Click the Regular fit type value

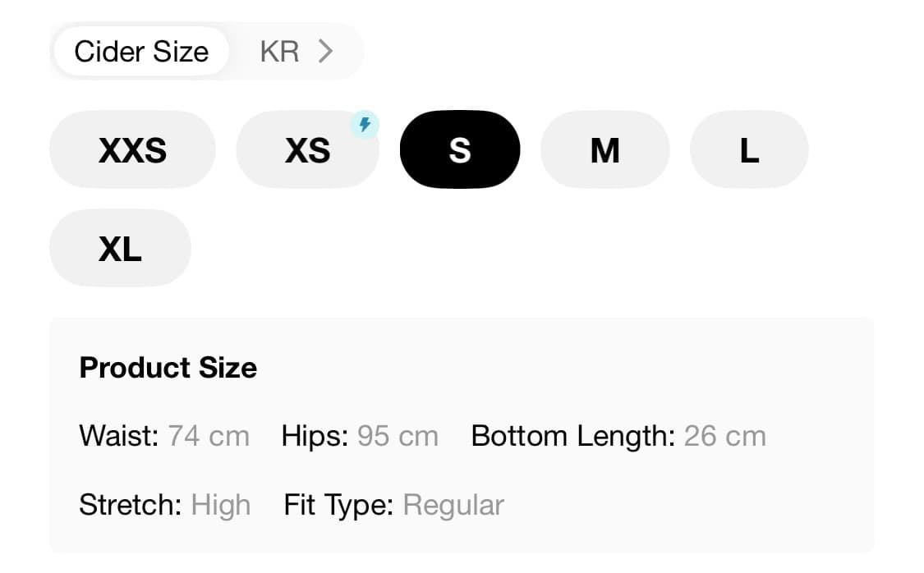click(453, 505)
